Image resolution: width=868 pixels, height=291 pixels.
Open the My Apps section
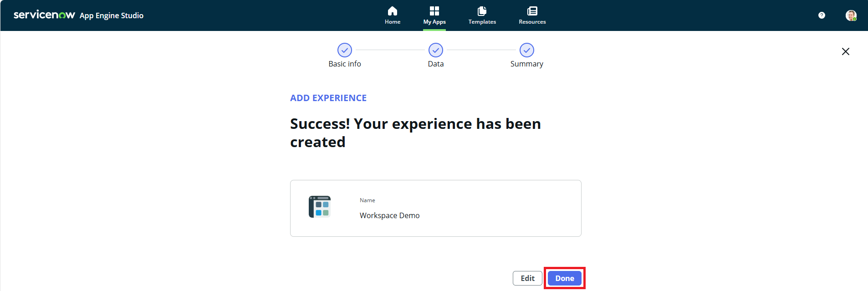click(x=434, y=15)
